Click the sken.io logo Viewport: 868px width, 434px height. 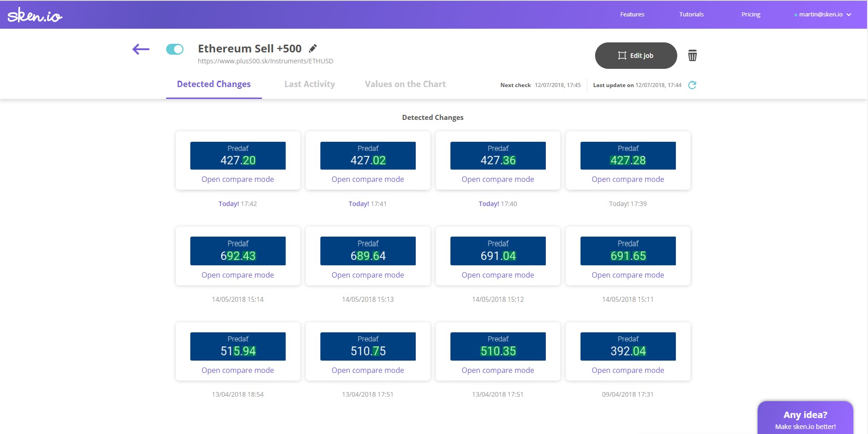[x=35, y=15]
